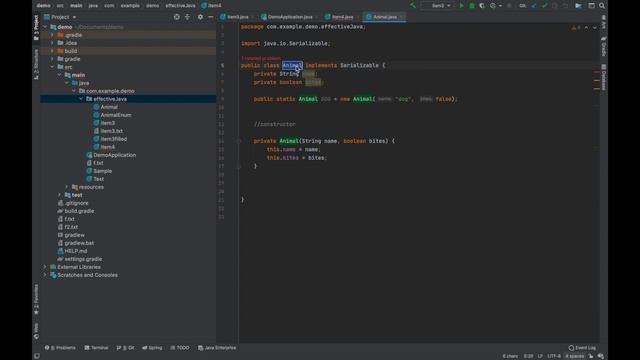The width and height of the screenshot is (640, 360).
Task: Go to next highlighted error arrow
Action: pyautogui.click(x=595, y=27)
